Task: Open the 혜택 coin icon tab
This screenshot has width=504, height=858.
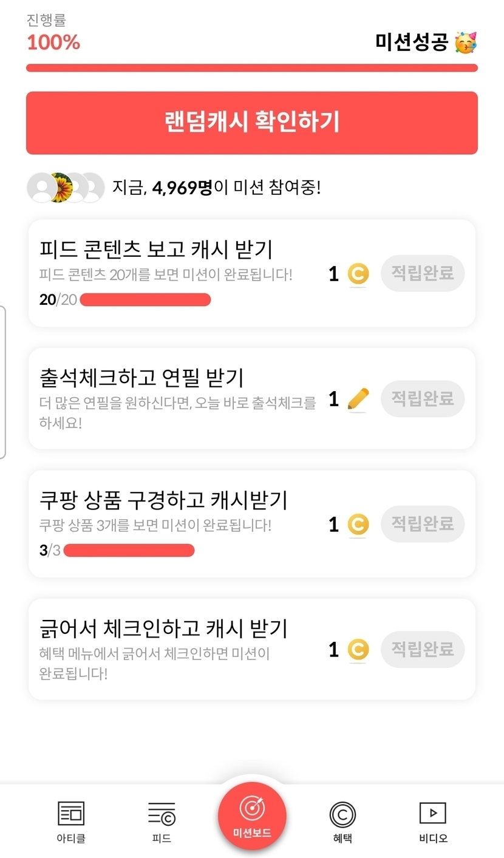Action: [x=342, y=815]
